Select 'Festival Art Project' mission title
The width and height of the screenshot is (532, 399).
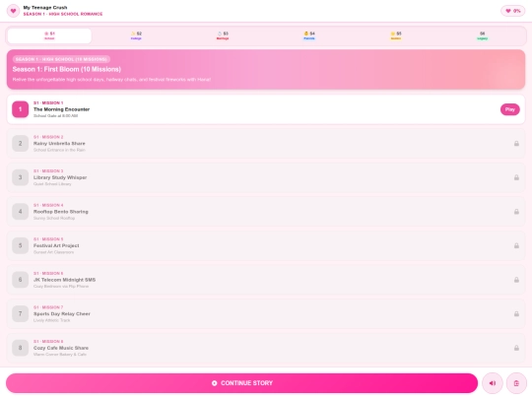tap(56, 245)
